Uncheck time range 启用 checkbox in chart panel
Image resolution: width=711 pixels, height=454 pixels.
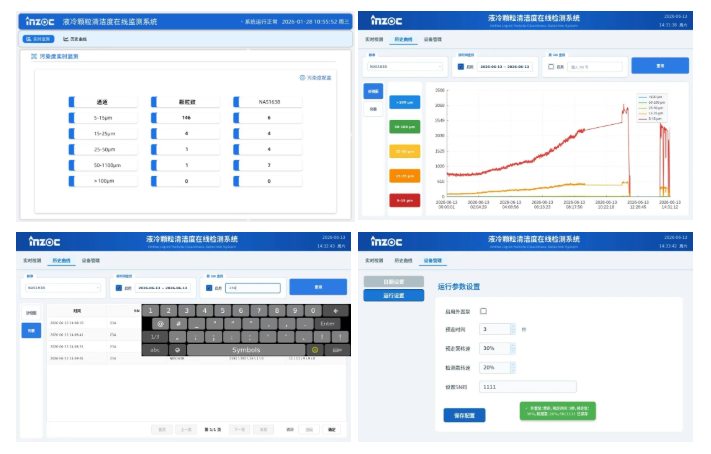461,67
